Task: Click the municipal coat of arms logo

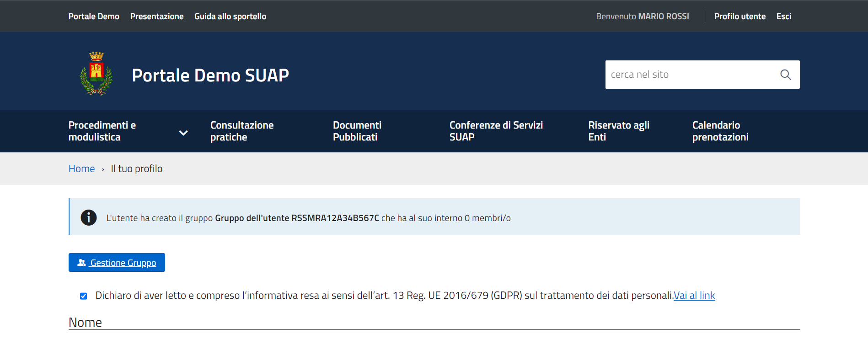Action: (x=96, y=74)
